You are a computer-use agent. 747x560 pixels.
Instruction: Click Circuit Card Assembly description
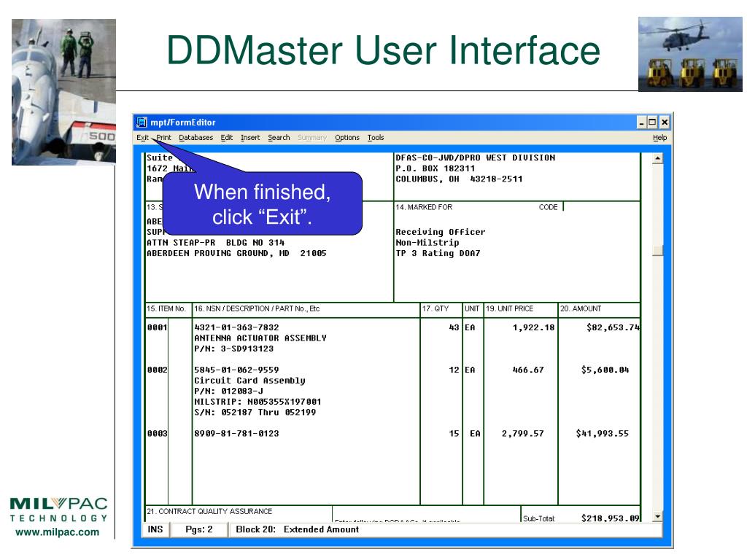tap(249, 381)
